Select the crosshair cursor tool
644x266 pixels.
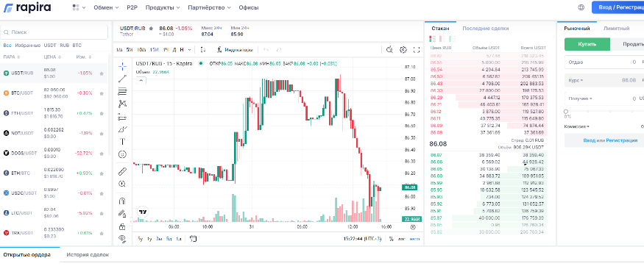point(122,66)
